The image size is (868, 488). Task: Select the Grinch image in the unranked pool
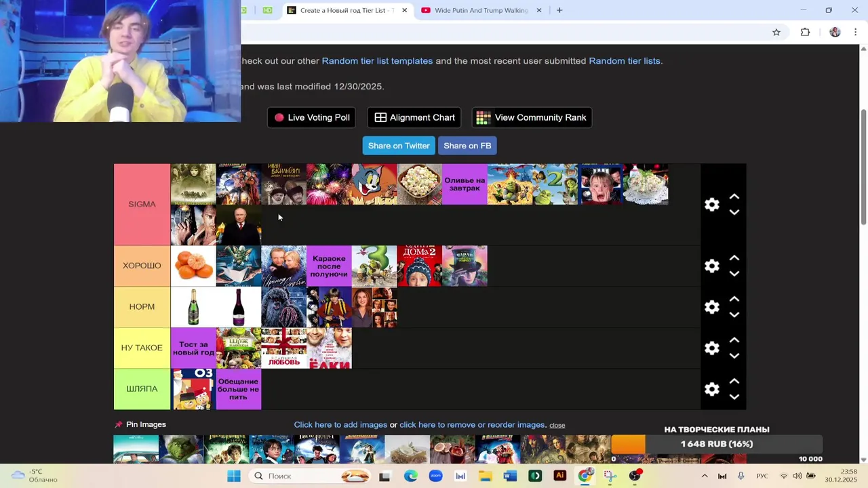pos(181,449)
